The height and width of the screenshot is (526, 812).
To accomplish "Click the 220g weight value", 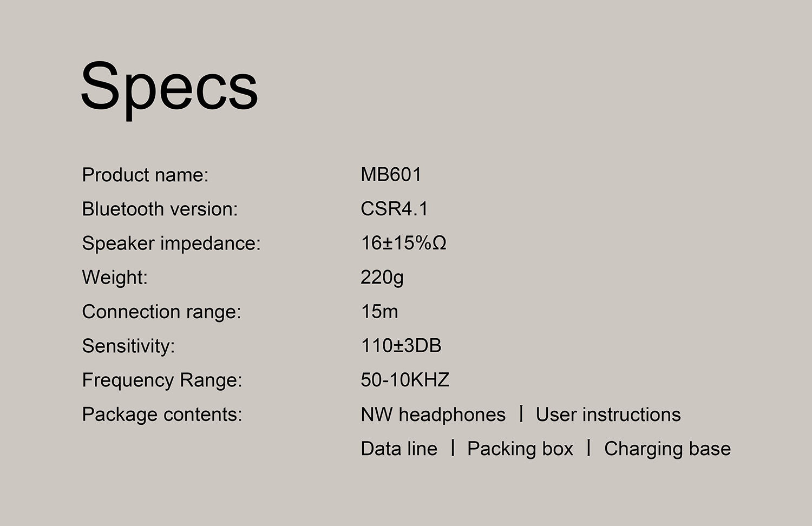I will (382, 278).
